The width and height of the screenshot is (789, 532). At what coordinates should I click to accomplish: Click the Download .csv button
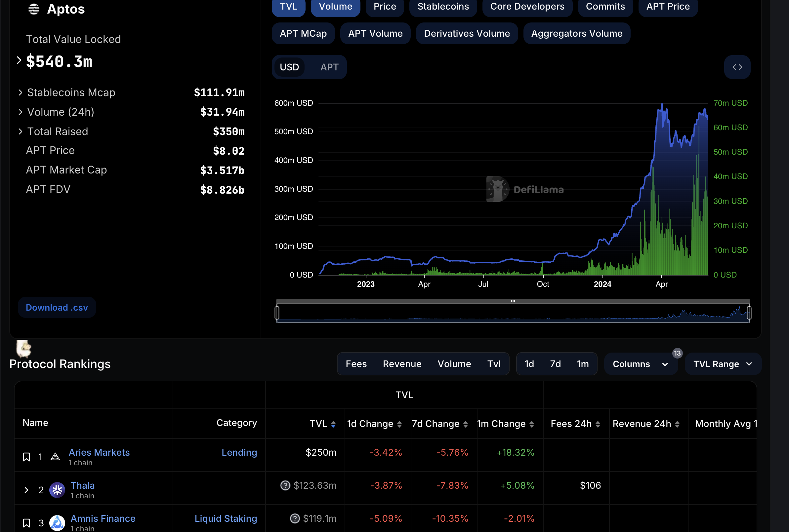[x=57, y=307]
